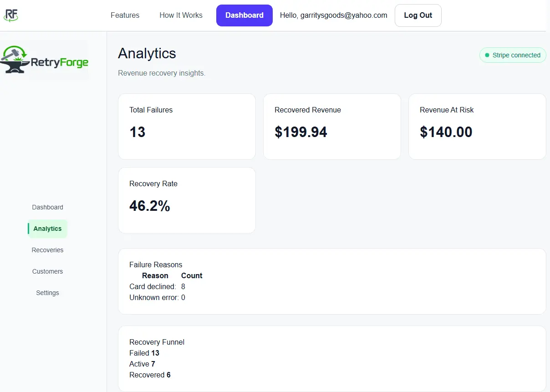Click the Unknown error count 0

pyautogui.click(x=183, y=297)
